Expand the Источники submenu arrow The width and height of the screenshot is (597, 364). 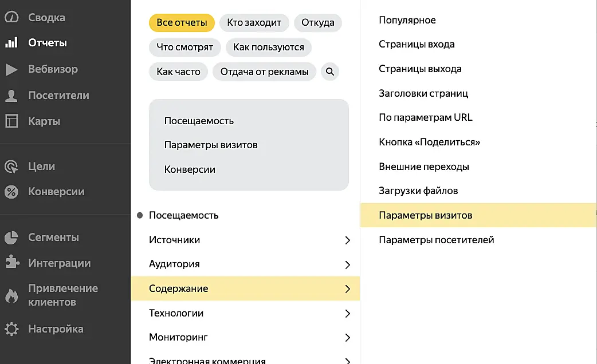click(347, 240)
